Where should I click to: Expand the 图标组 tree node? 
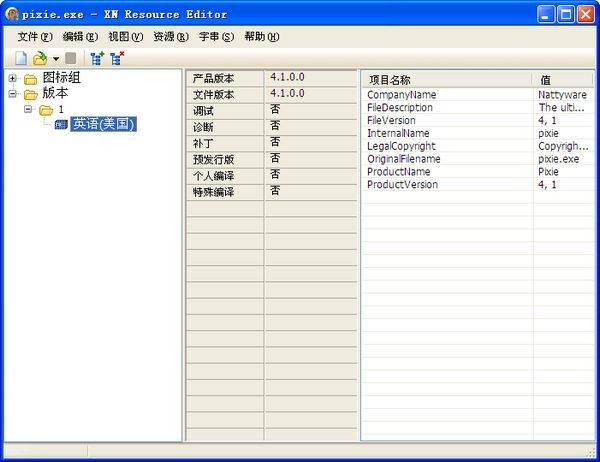13,78
